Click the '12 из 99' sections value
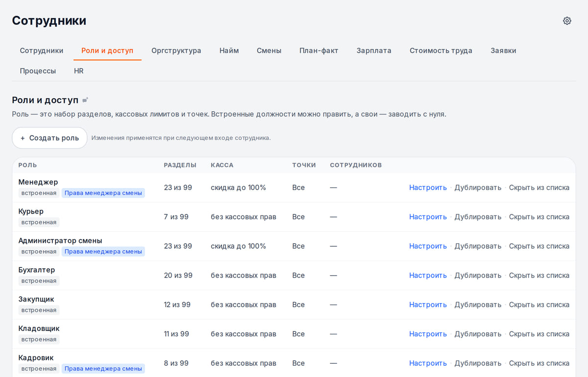The width and height of the screenshot is (588, 377). click(x=177, y=305)
